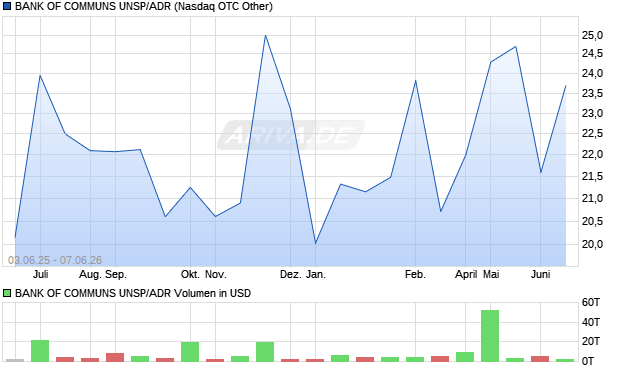This screenshot has width=620, height=371.
Task: Click the tallest green volume bar near Mai
Action: click(490, 336)
